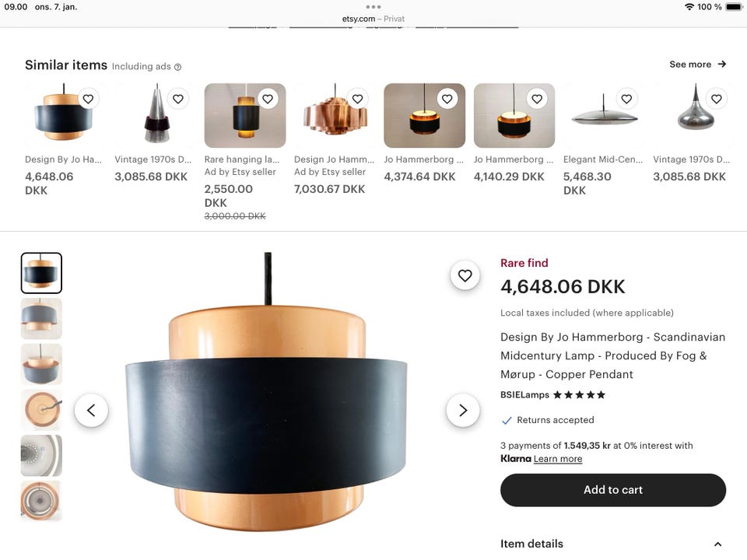Select the thumbnail showing lamp top view

pyautogui.click(x=41, y=410)
